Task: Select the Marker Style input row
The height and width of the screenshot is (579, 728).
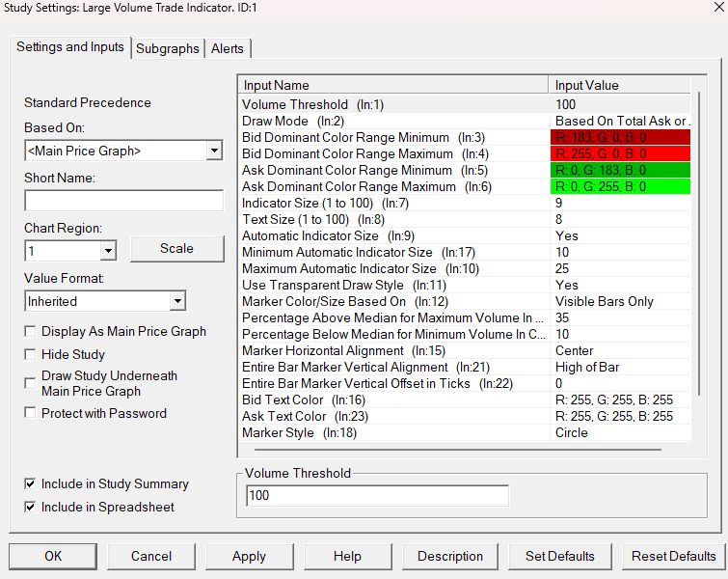Action: click(x=466, y=432)
